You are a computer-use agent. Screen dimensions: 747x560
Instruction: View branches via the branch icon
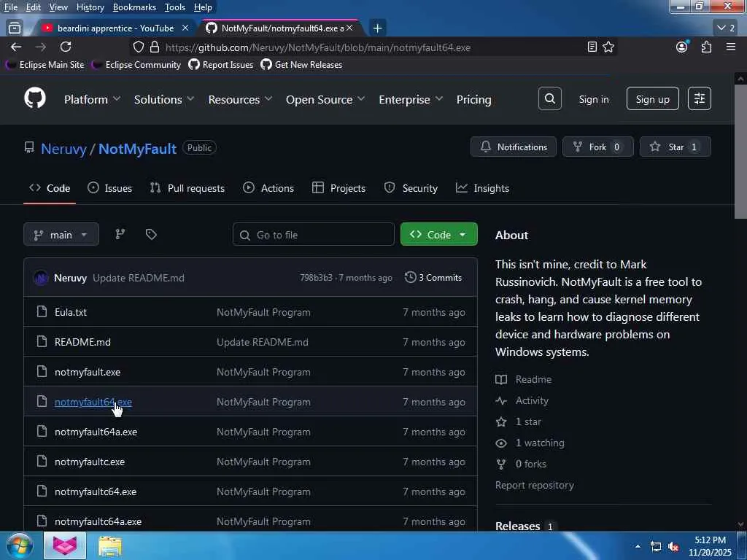click(120, 234)
